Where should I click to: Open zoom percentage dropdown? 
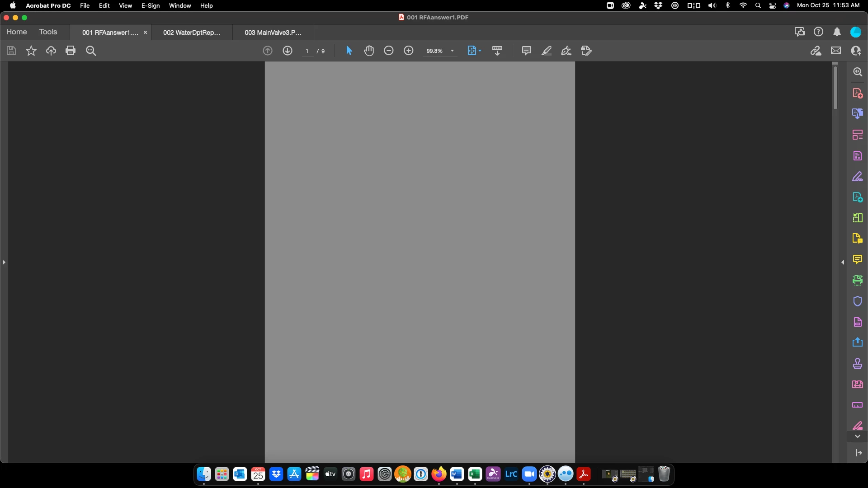tap(452, 51)
